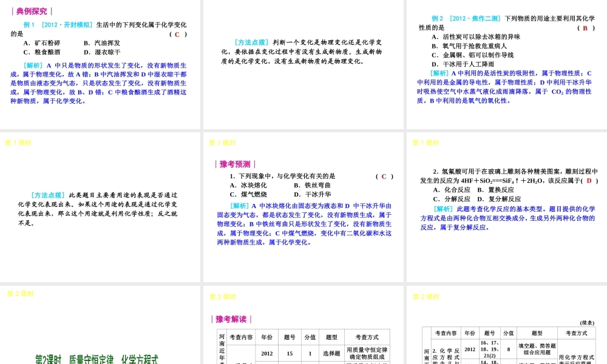Click the [2012·开封模拟] source tag
This screenshot has width=607, height=364.
(67, 25)
